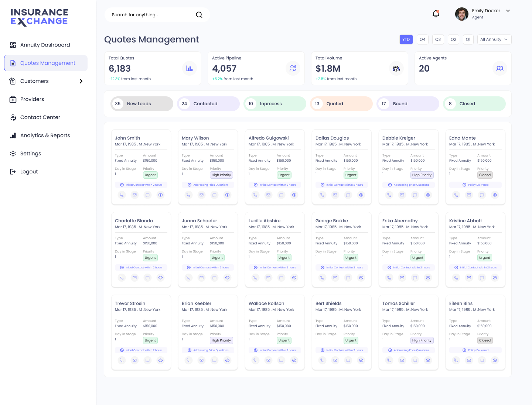Viewport: 532px width, 405px height.
Task: Click Addressing Price Questions on Mary Wilson card
Action: click(208, 185)
